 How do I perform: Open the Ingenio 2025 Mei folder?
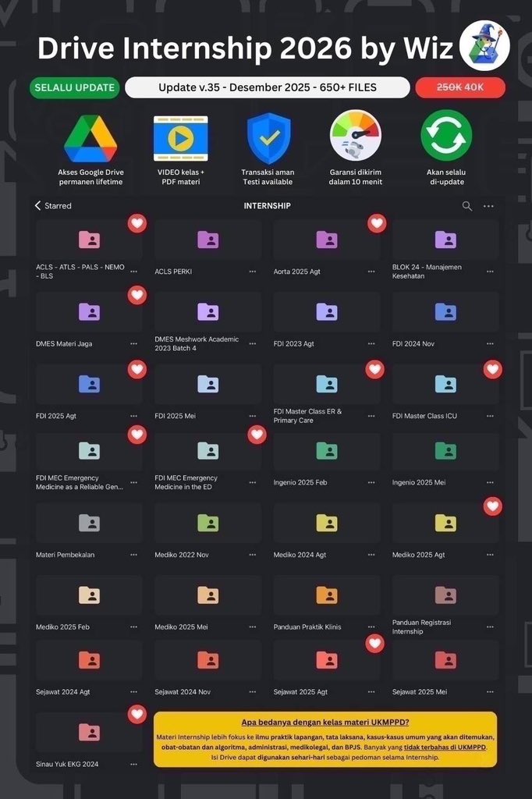pos(445,460)
